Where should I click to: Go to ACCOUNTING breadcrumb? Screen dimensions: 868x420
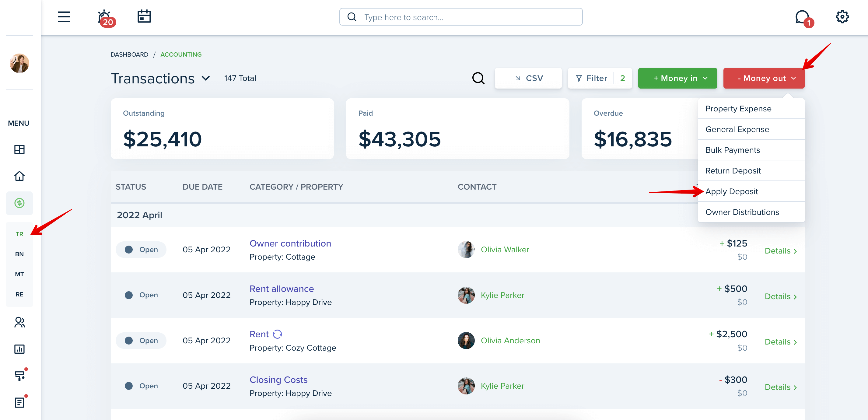[181, 54]
